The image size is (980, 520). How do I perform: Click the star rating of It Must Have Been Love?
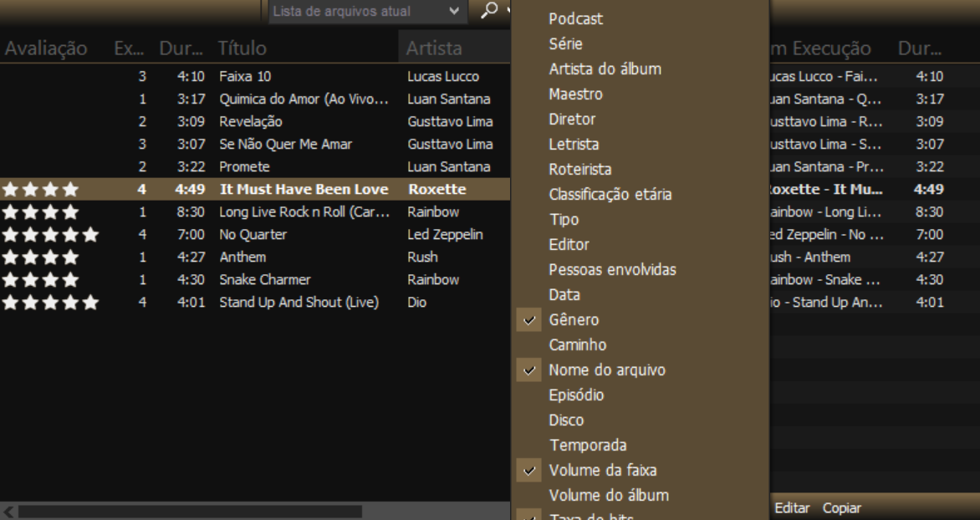tap(41, 190)
